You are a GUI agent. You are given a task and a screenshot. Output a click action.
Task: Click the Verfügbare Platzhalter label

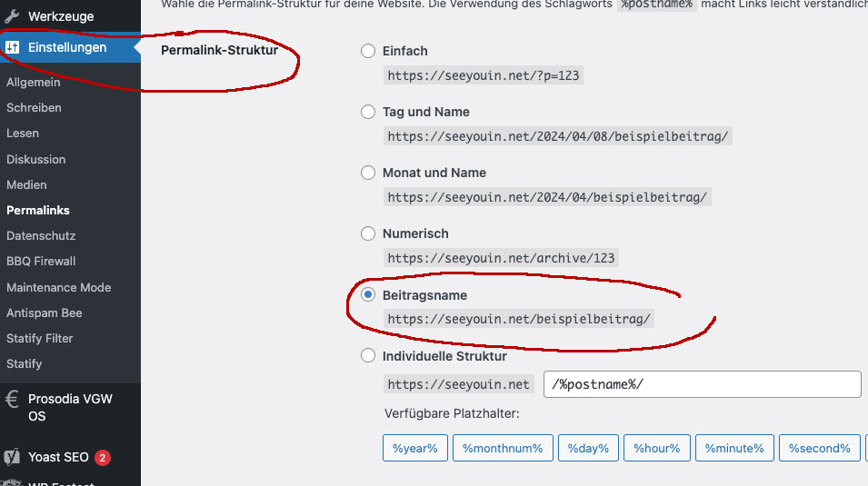(x=452, y=413)
